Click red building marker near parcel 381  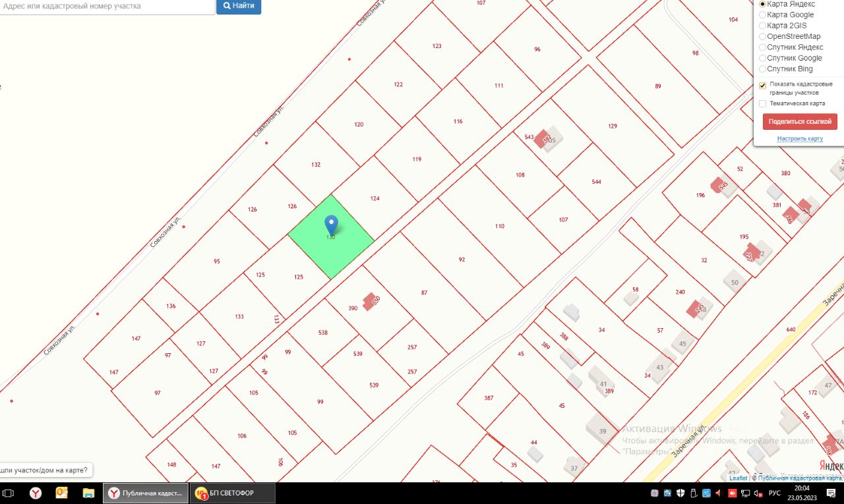pos(791,215)
